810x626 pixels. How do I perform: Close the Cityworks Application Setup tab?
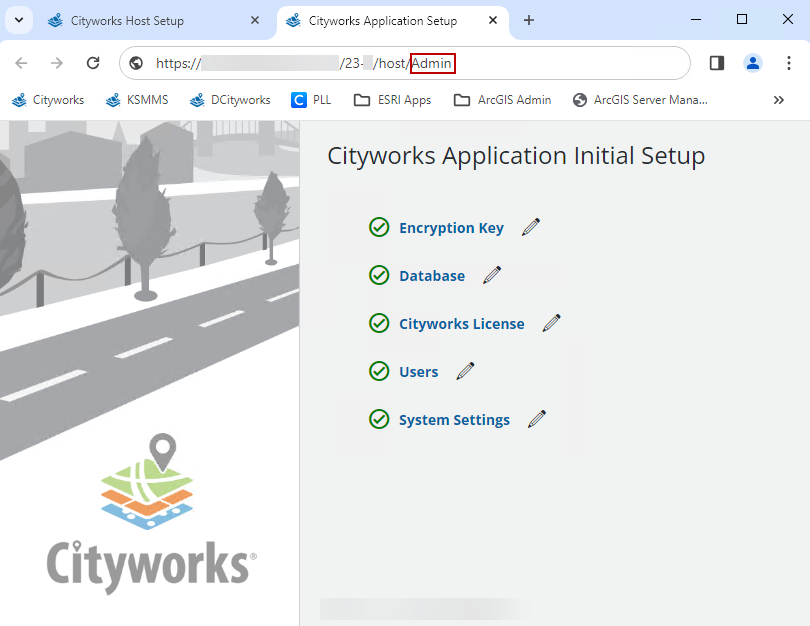click(493, 20)
